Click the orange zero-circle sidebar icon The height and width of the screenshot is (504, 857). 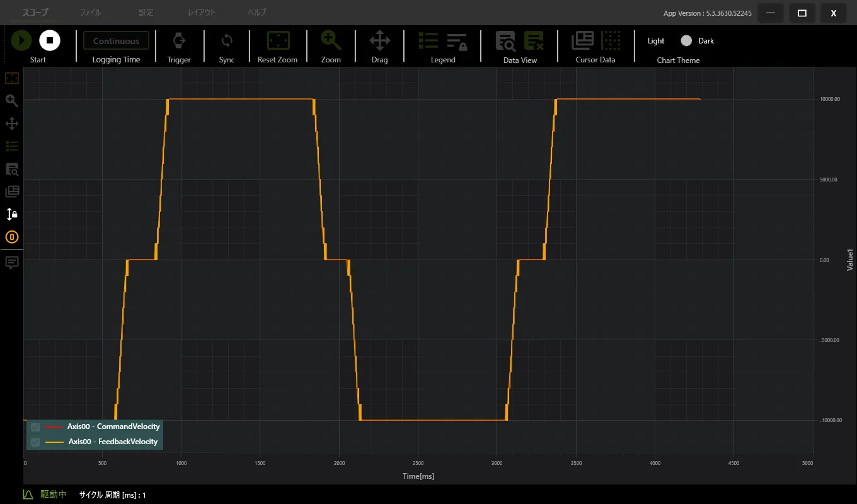12,238
